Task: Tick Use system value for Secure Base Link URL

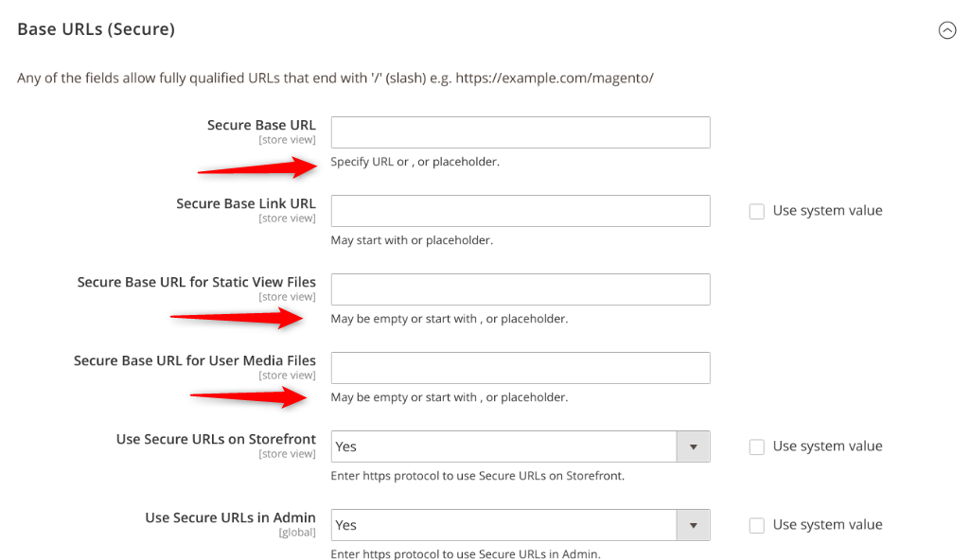Action: (x=757, y=211)
